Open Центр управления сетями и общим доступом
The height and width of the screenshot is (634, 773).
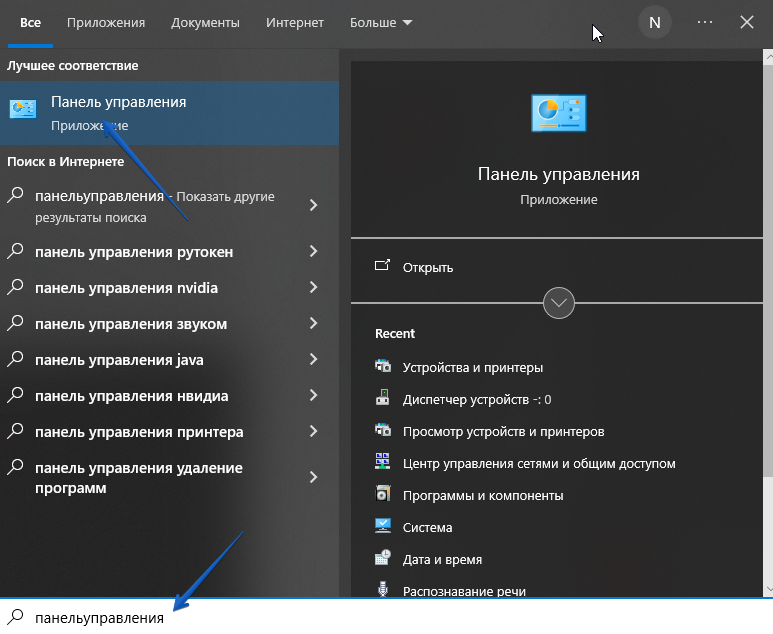538,463
